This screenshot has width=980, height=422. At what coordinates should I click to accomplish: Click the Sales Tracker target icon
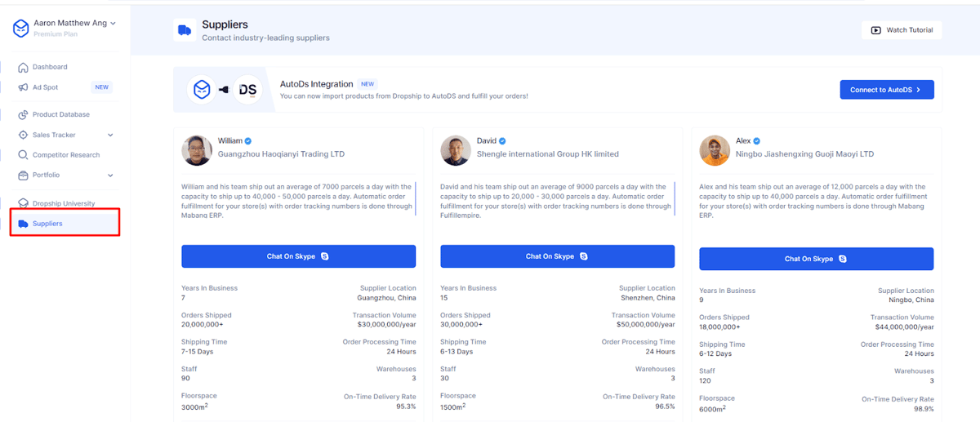(x=23, y=135)
